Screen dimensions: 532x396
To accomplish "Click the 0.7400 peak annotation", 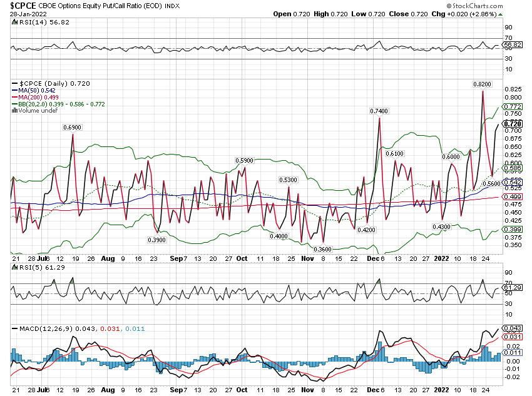I will [379, 111].
